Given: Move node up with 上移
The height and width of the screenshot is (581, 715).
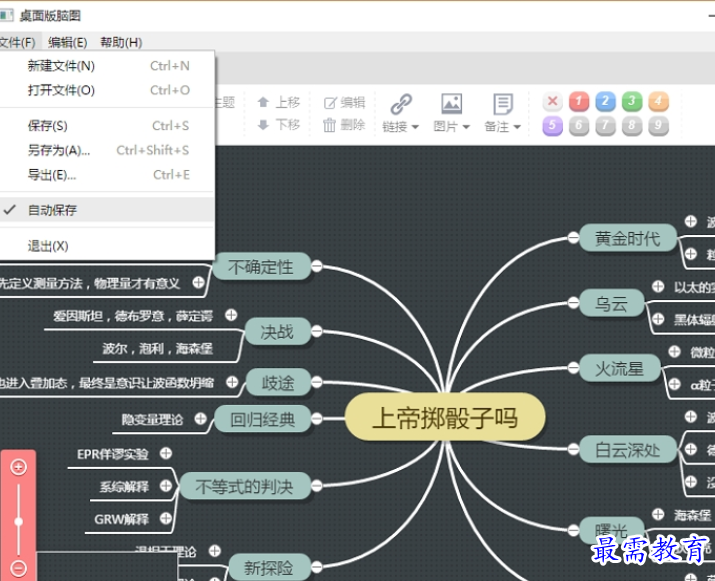Looking at the screenshot, I should (x=279, y=102).
